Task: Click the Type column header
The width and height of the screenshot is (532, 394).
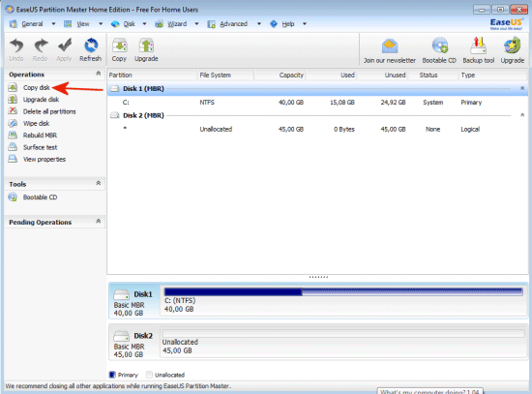Action: click(x=492, y=76)
